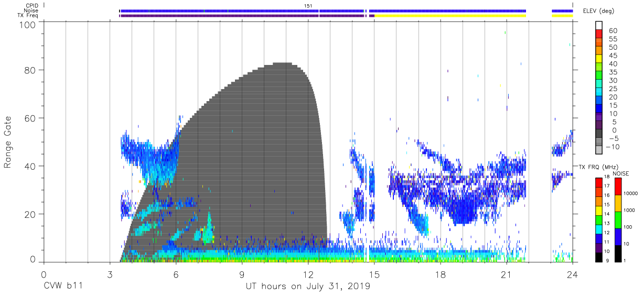Click the NOISE legend value 1000
The height and width of the screenshot is (297, 644).
(x=630, y=211)
